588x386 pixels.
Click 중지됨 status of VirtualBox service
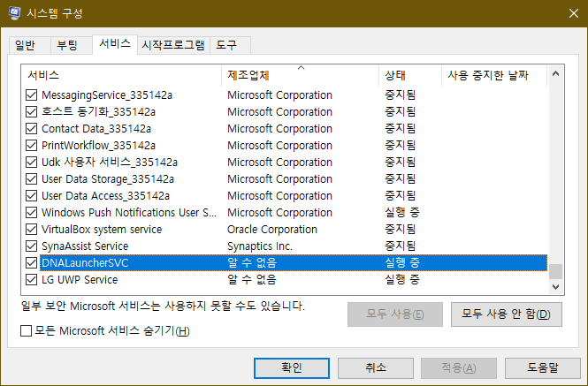(401, 230)
